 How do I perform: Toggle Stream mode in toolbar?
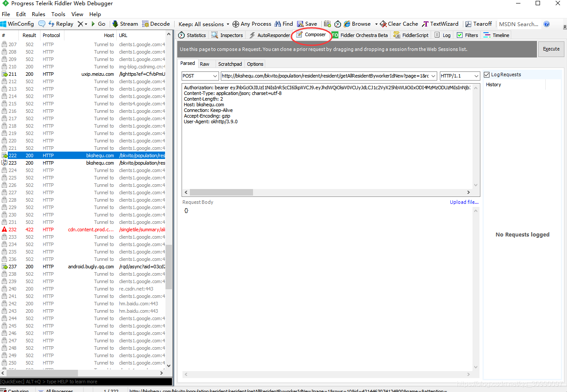pos(125,24)
